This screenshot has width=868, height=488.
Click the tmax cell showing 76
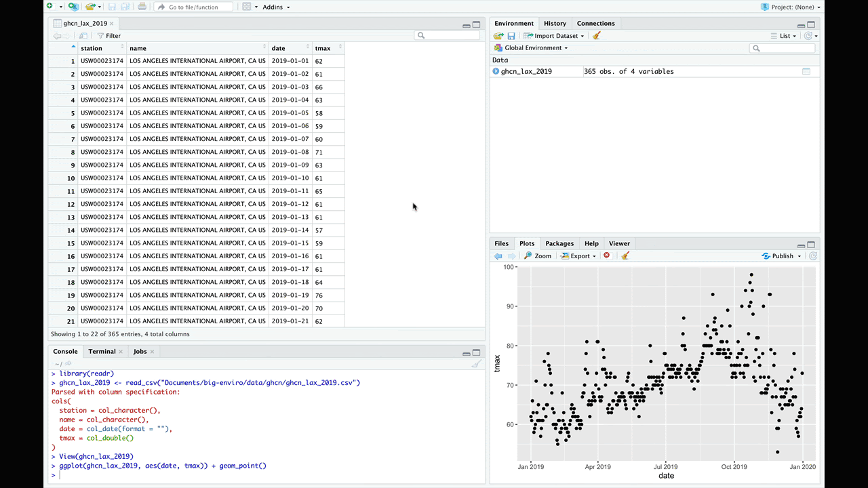tap(328, 295)
